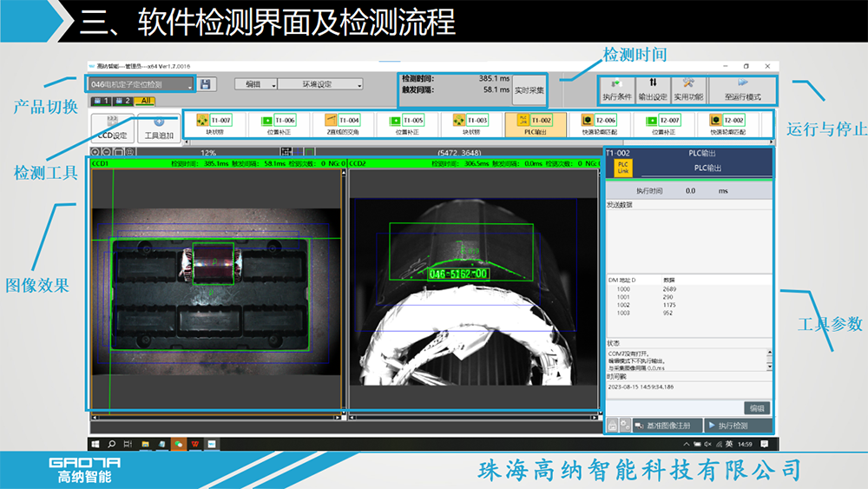Select the T2-006 快速轮廓匹配 tool
868x489 pixels.
click(x=598, y=125)
